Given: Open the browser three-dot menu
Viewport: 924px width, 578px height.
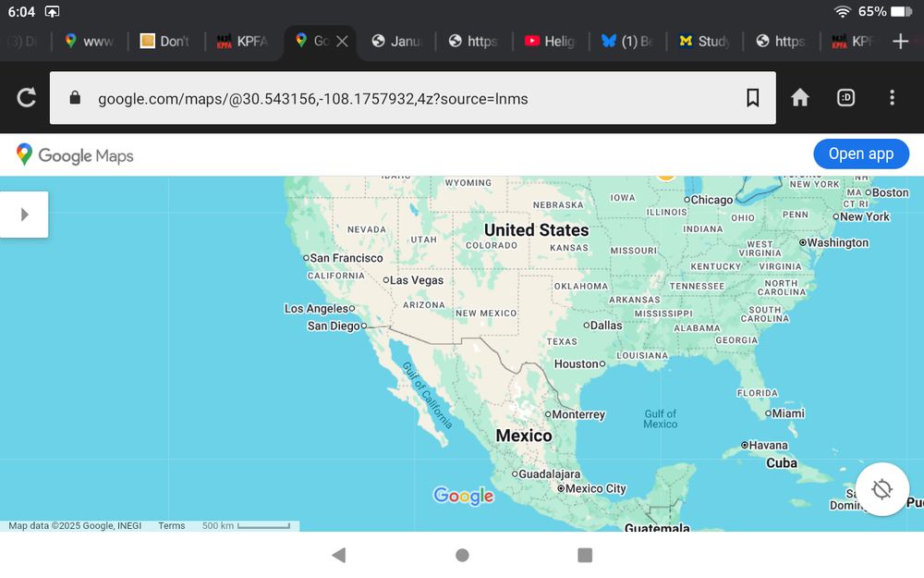Looking at the screenshot, I should (x=893, y=97).
